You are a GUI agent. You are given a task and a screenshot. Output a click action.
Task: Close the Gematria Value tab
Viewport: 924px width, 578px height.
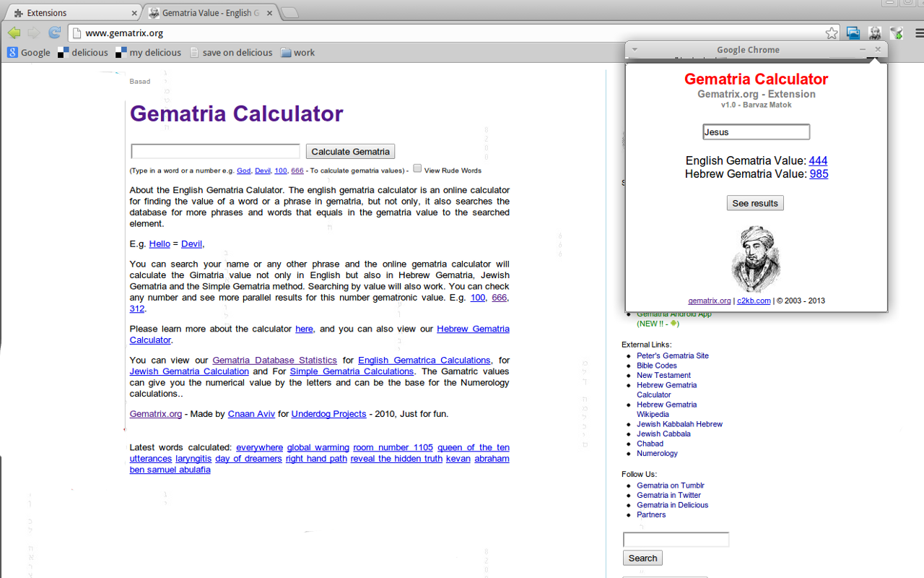(x=270, y=13)
